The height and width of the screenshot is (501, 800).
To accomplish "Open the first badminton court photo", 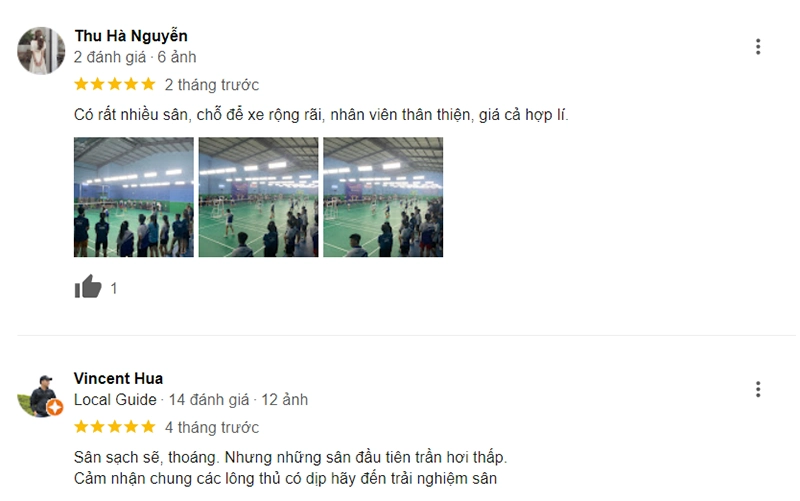I will [x=134, y=197].
